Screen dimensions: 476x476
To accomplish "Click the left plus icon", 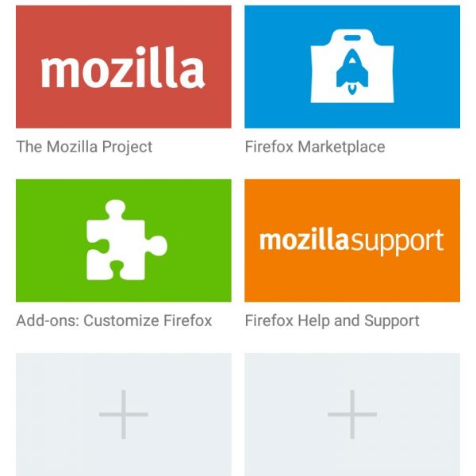I will click(x=124, y=413).
